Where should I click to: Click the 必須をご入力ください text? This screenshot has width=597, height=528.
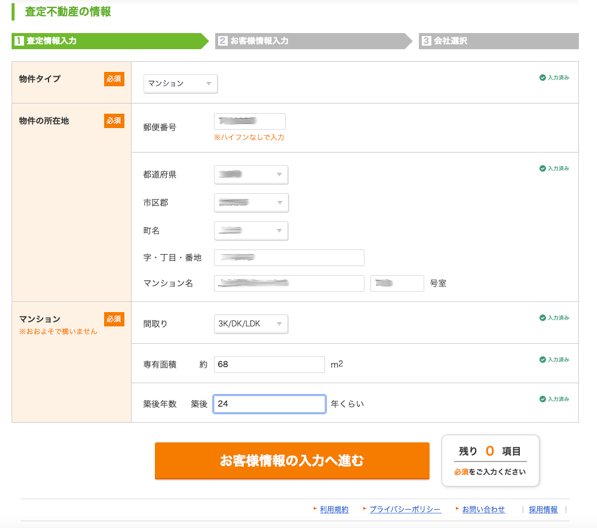point(490,472)
